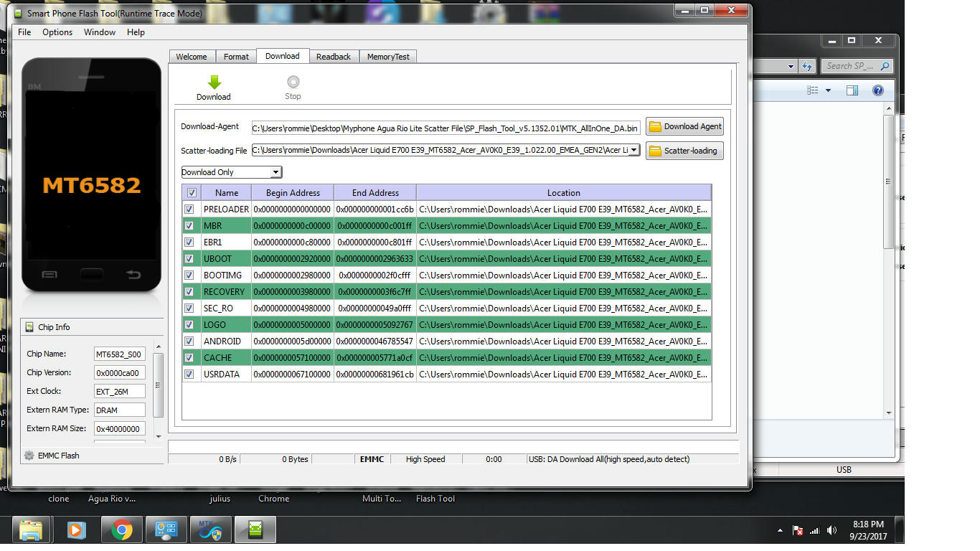The height and width of the screenshot is (551, 980).
Task: Click the EMMC Flash gear icon
Action: (29, 456)
